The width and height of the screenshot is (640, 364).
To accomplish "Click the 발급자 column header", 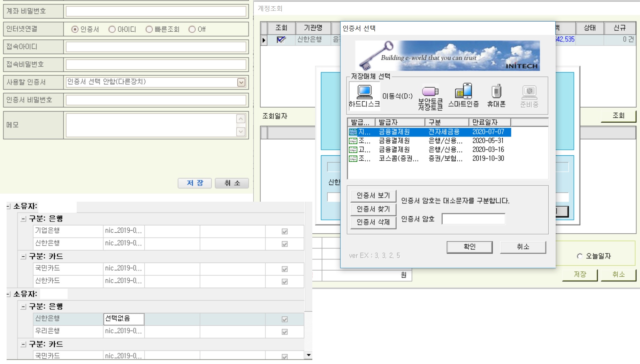I will pos(399,122).
